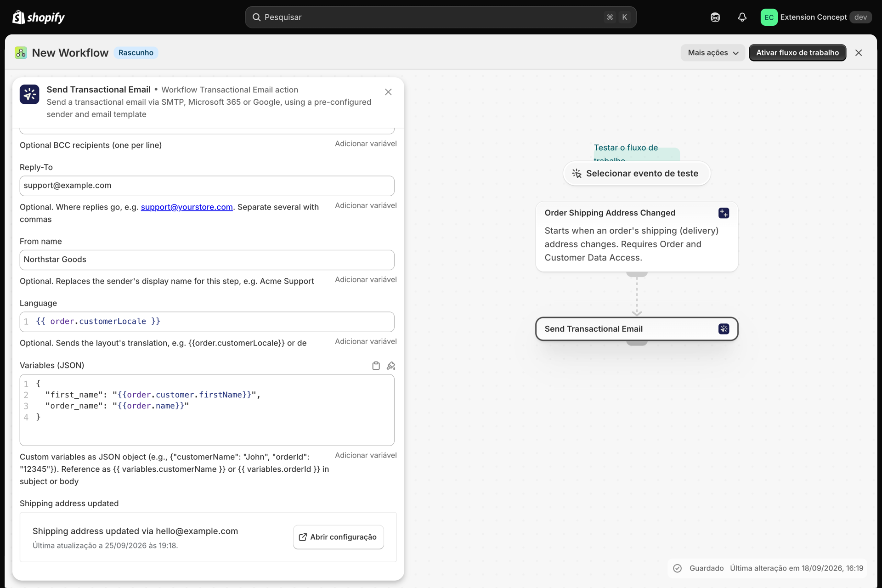Click Ativar fluxo de trabalho button
This screenshot has width=882, height=588.
click(x=797, y=52)
